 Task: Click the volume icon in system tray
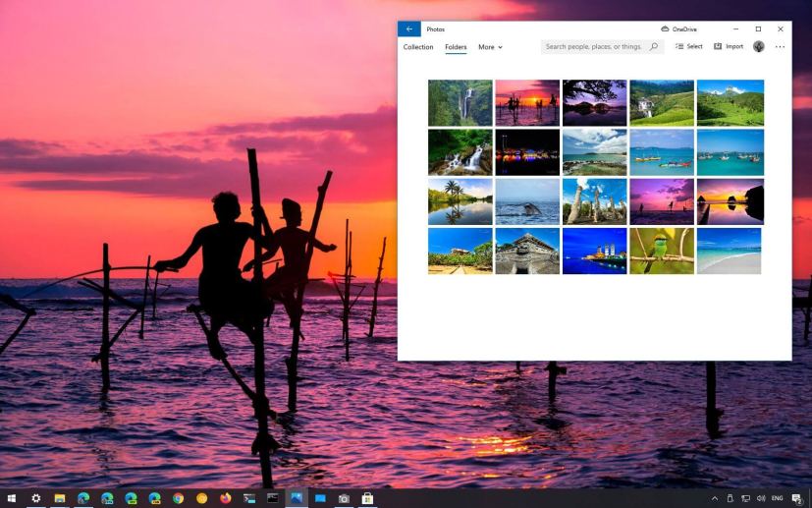[761, 498]
